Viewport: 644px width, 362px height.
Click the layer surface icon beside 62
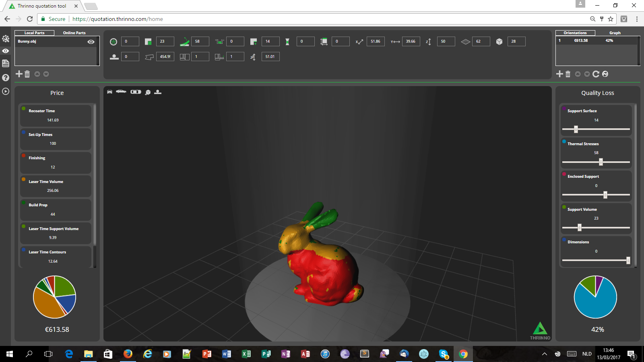[465, 42]
